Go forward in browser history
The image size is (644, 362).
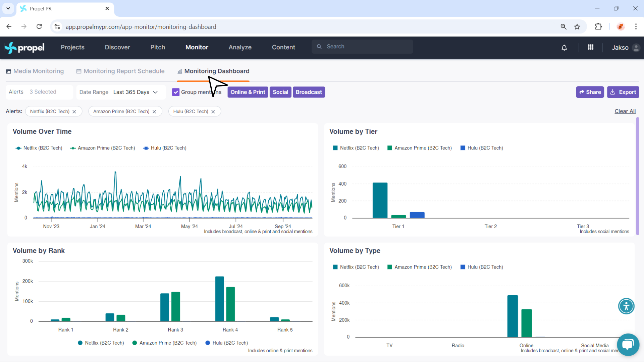pyautogui.click(x=24, y=26)
